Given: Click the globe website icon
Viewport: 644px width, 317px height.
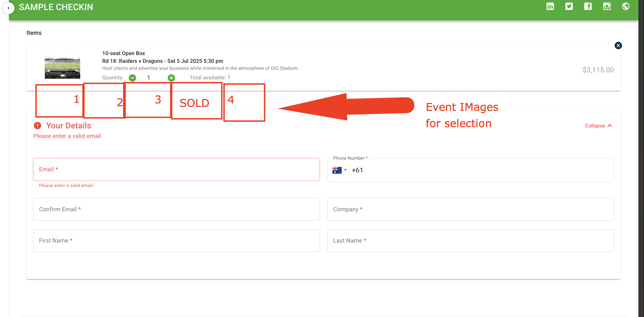Looking at the screenshot, I should pyautogui.click(x=626, y=6).
